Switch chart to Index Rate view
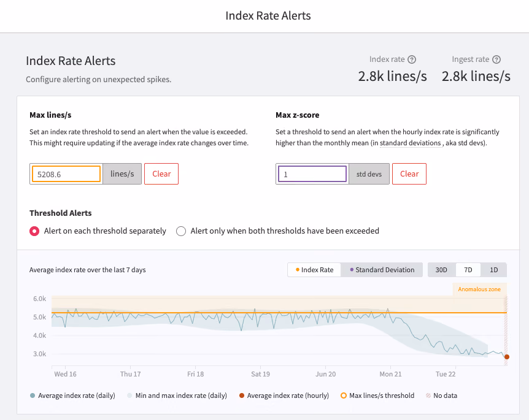The width and height of the screenshot is (529, 420). (314, 270)
